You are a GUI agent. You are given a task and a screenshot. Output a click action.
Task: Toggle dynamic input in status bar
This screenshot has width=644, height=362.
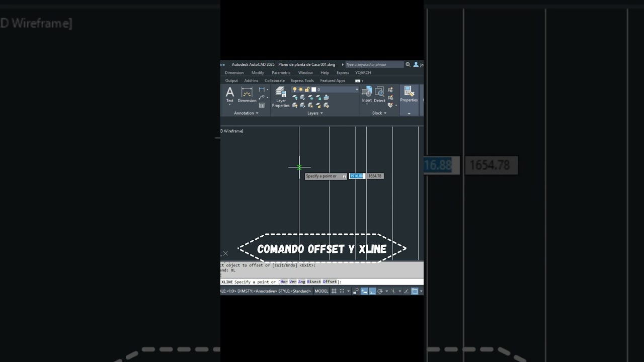point(364,291)
